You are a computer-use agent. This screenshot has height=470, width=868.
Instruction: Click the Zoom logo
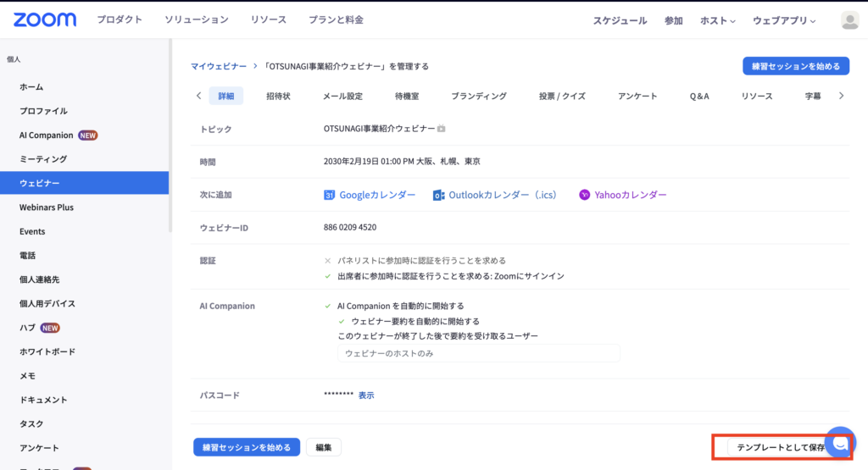(45, 19)
